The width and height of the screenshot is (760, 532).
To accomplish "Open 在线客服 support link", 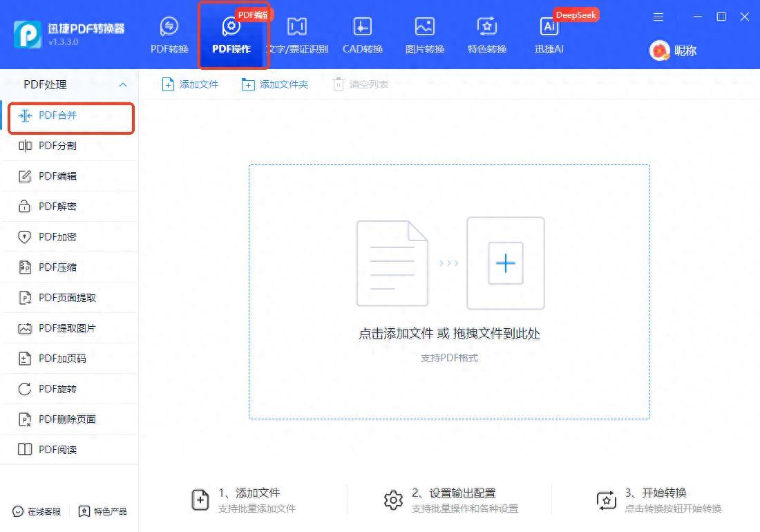I will point(37,511).
